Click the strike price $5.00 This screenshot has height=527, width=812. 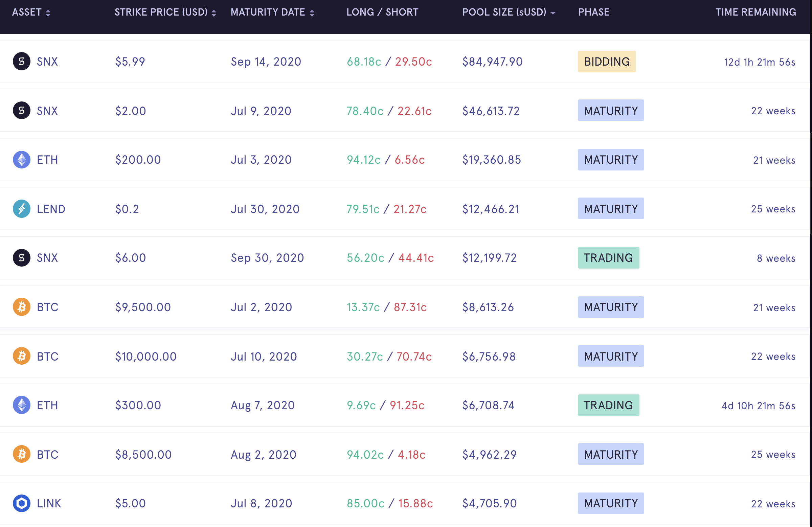point(130,504)
